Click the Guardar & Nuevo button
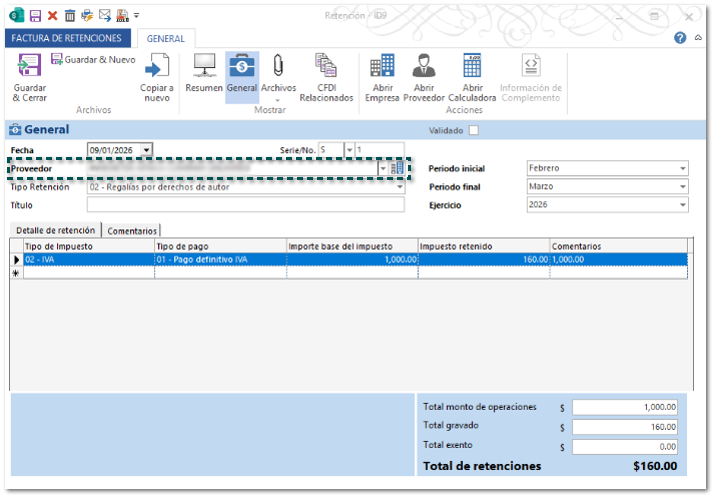Screen dimensions: 715x498 click(x=93, y=60)
